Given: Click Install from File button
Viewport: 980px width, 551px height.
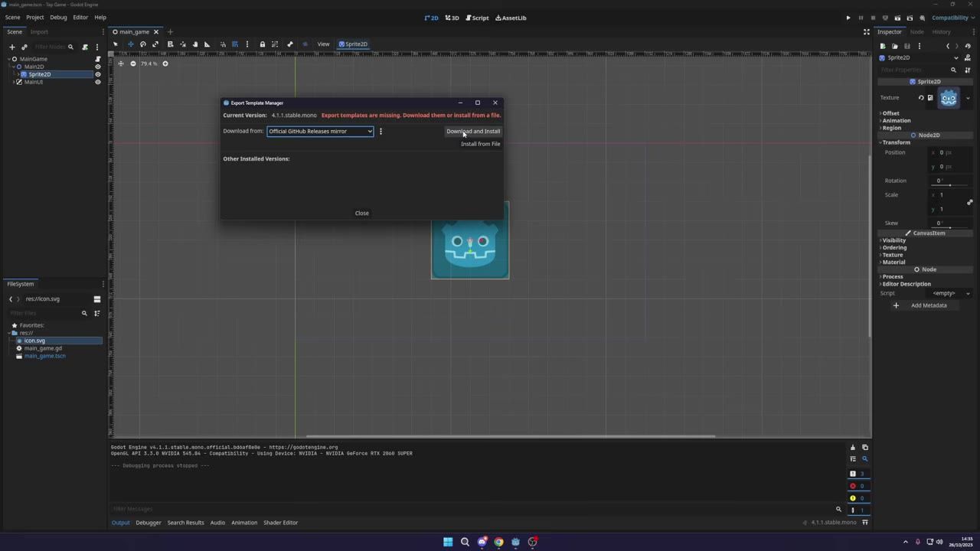Looking at the screenshot, I should 481,144.
